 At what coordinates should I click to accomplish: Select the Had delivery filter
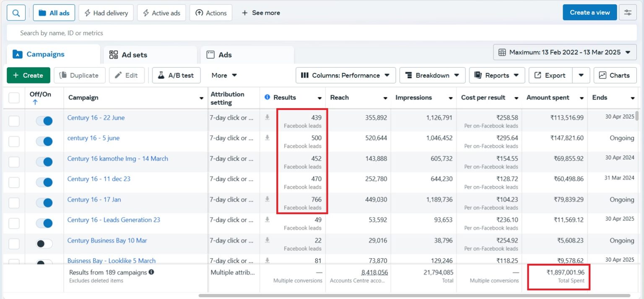[106, 13]
